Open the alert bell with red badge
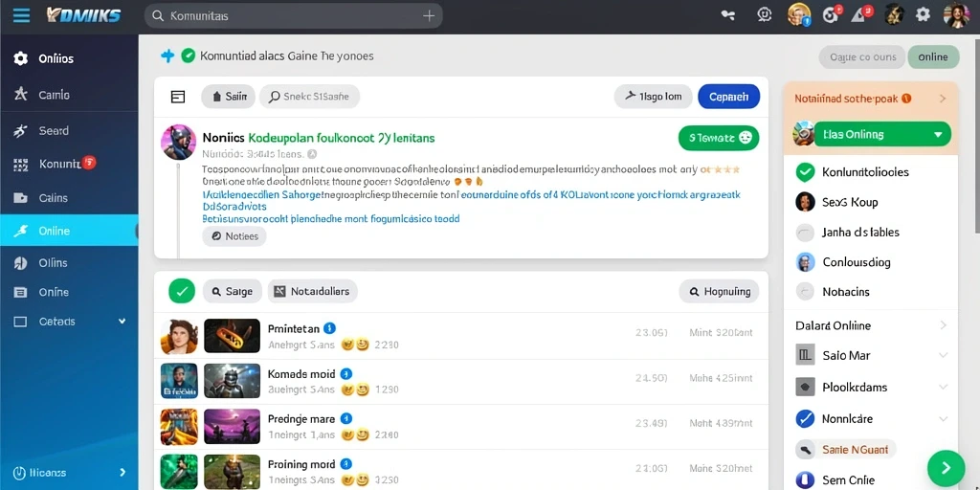This screenshot has height=490, width=980. [x=861, y=14]
